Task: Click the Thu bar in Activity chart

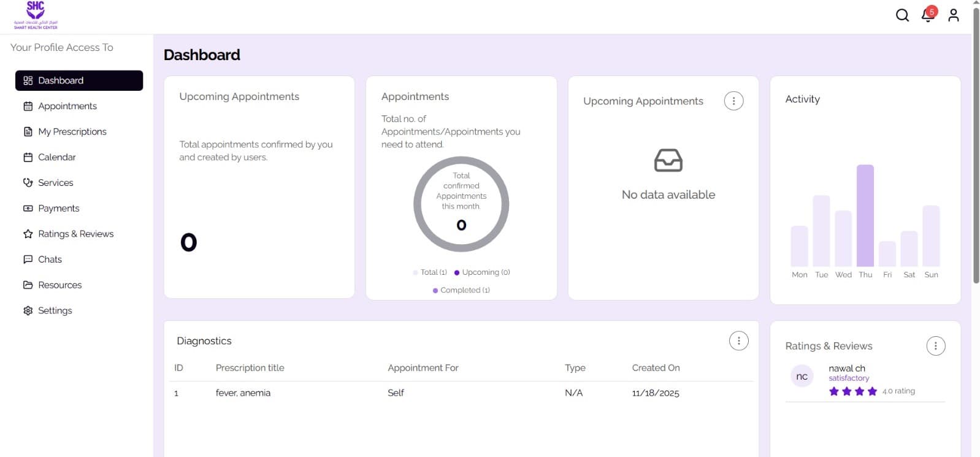Action: (x=865, y=215)
